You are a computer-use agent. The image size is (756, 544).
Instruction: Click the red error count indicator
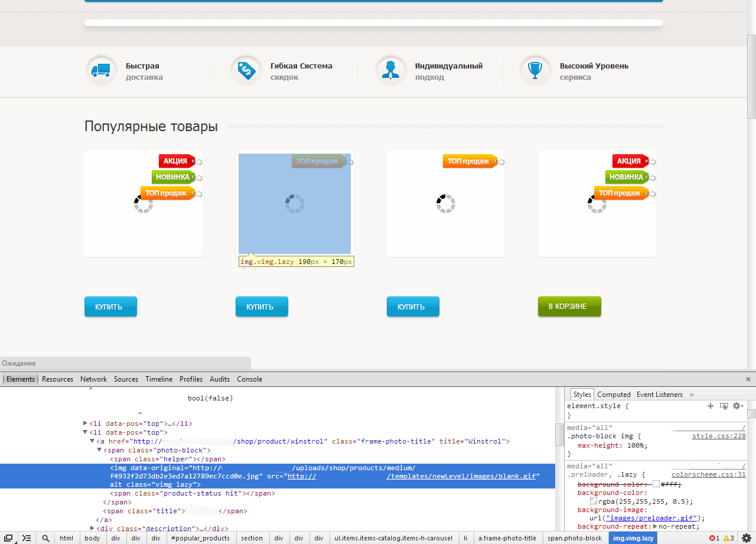coord(714,538)
